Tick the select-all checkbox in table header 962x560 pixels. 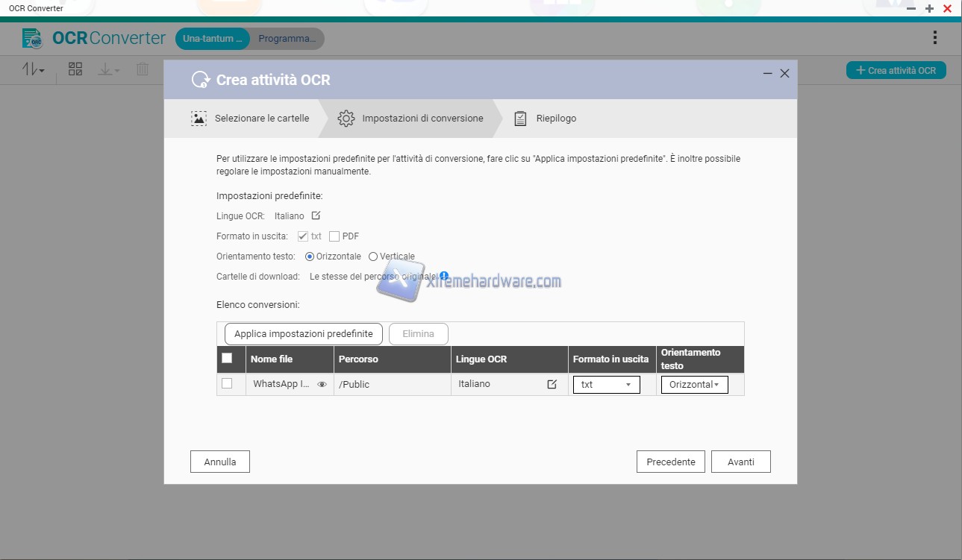click(x=227, y=358)
